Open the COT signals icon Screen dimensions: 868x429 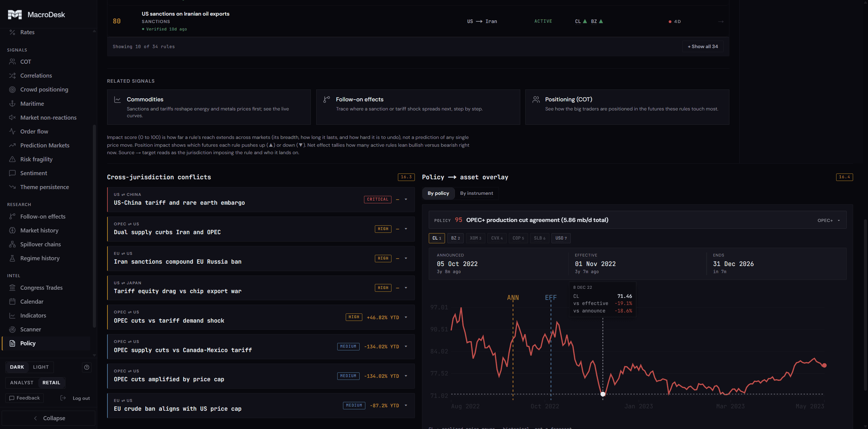pyautogui.click(x=12, y=62)
